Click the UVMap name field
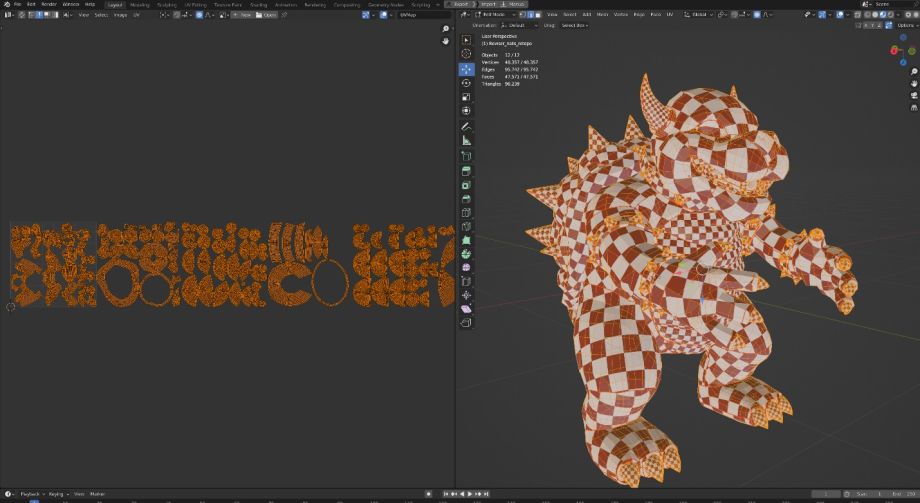This screenshot has width=920, height=503. pyautogui.click(x=424, y=15)
